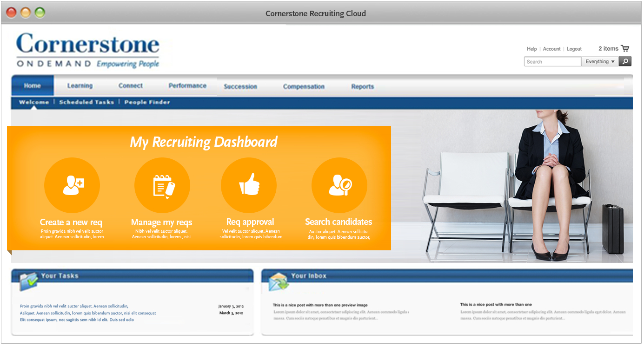Screen dimensions: 644x346
Task: Open the Home tab
Action: point(33,86)
